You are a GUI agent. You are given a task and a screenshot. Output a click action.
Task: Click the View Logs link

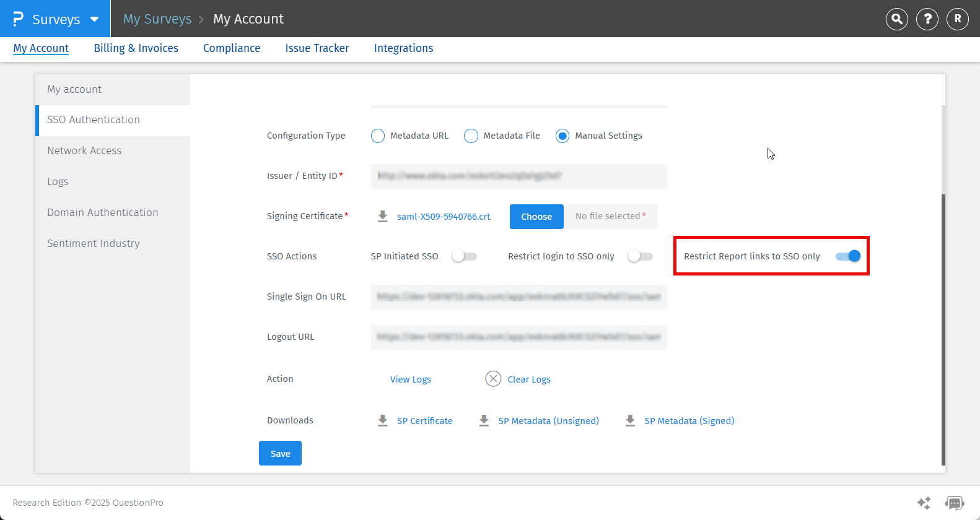[410, 379]
